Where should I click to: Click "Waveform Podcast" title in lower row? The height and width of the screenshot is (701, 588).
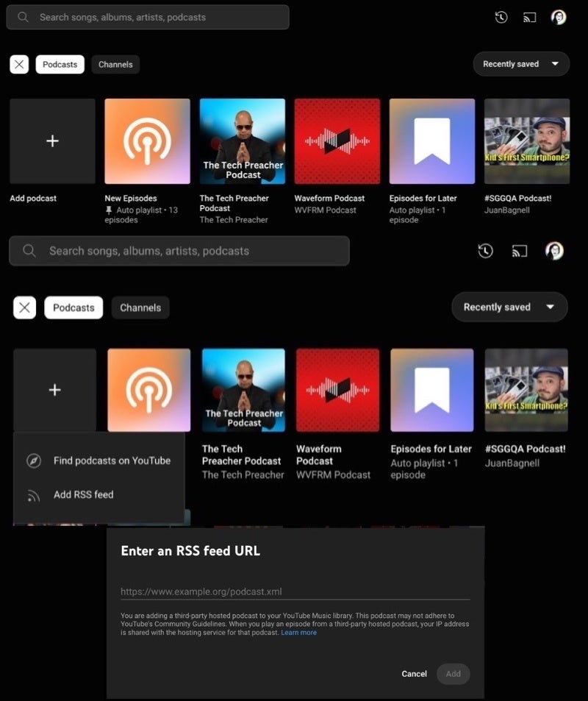point(318,455)
